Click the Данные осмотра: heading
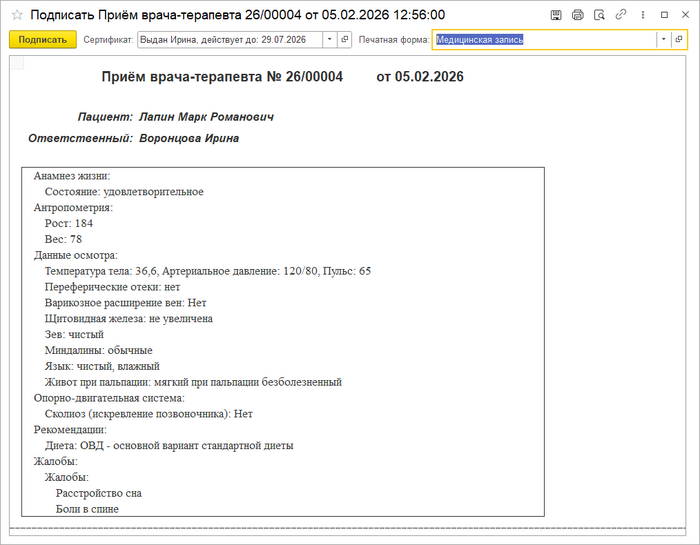Viewport: 700px width, 545px height. 75,255
